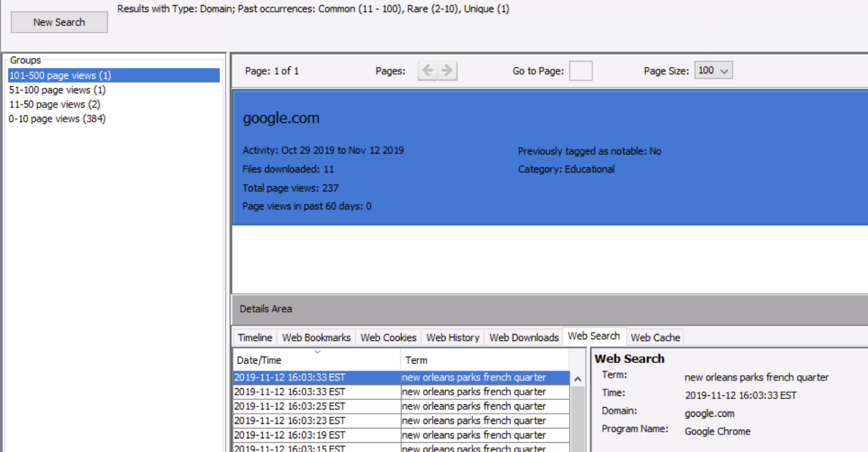Click the Date/Time sort chevron
This screenshot has width=868, height=452.
317,350
